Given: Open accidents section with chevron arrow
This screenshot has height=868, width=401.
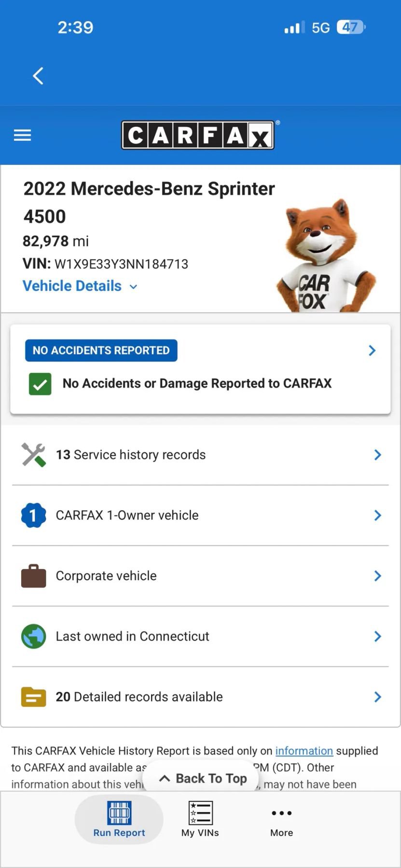Looking at the screenshot, I should (x=372, y=351).
